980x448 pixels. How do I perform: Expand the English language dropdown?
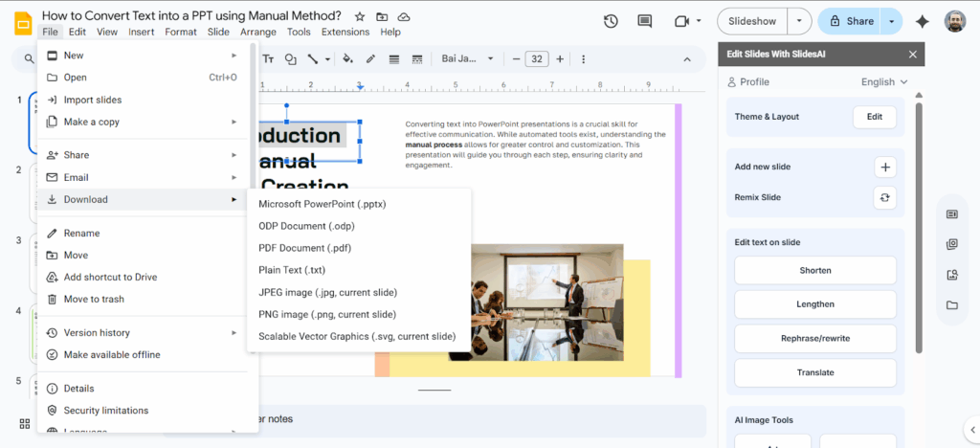click(883, 82)
